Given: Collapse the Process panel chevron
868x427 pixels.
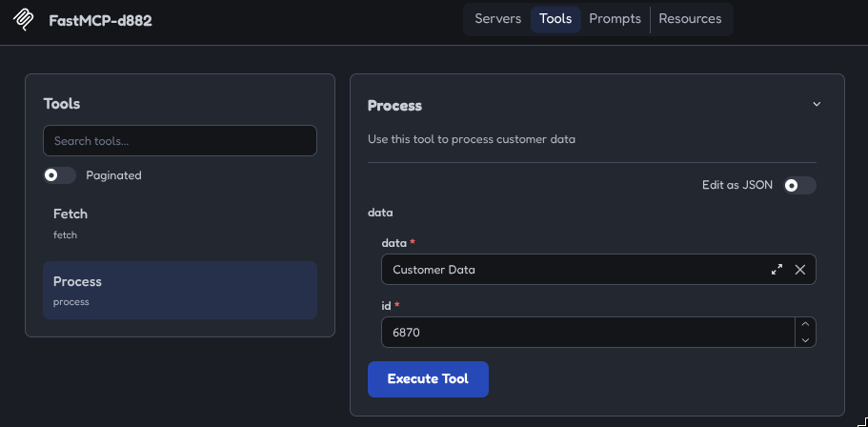Looking at the screenshot, I should point(817,104).
